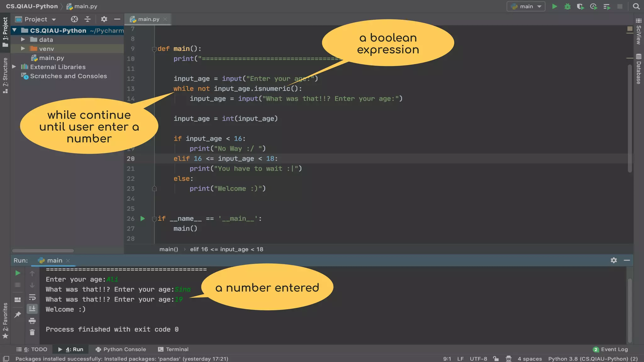This screenshot has width=644, height=362.
Task: Toggle scroll to end in Run console
Action: (x=32, y=309)
